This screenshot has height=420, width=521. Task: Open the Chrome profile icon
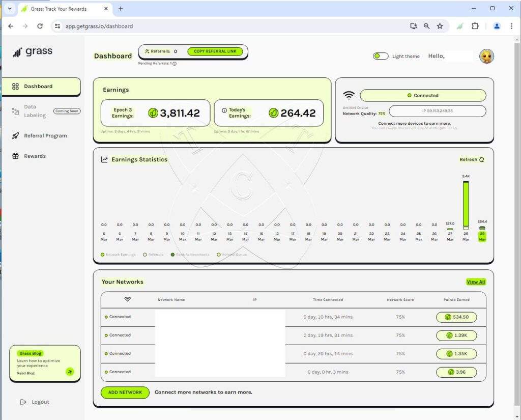(x=497, y=26)
